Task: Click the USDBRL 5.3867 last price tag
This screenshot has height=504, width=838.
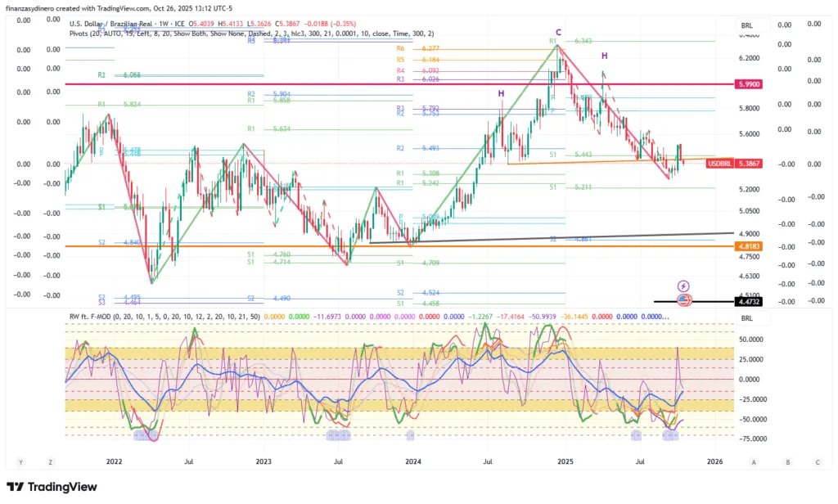Action: [x=734, y=164]
